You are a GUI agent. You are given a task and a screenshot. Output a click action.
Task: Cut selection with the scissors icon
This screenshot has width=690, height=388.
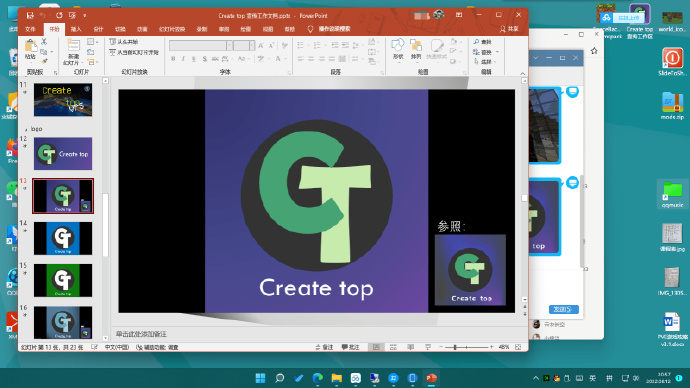tap(44, 41)
